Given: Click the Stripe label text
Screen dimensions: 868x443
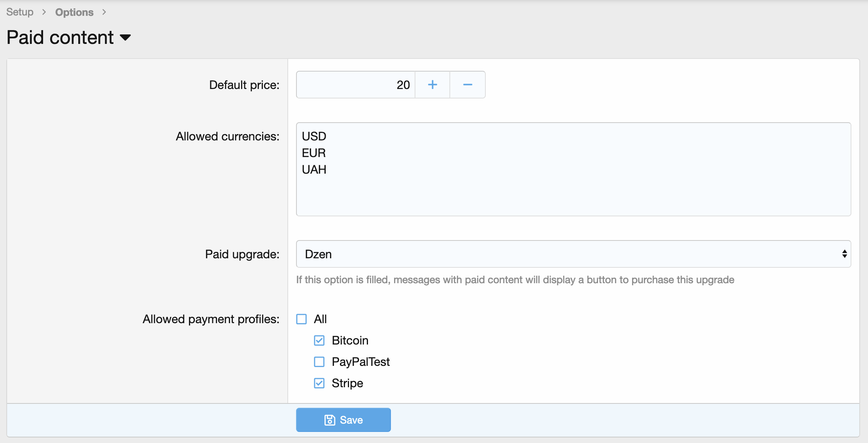Looking at the screenshot, I should pos(347,383).
